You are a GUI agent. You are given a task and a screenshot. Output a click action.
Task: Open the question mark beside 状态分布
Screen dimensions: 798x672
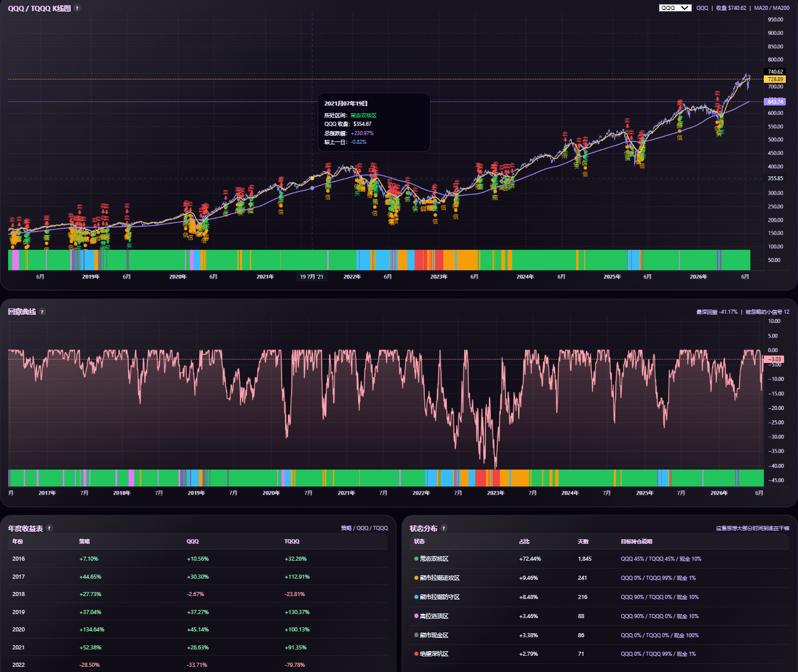pyautogui.click(x=444, y=528)
